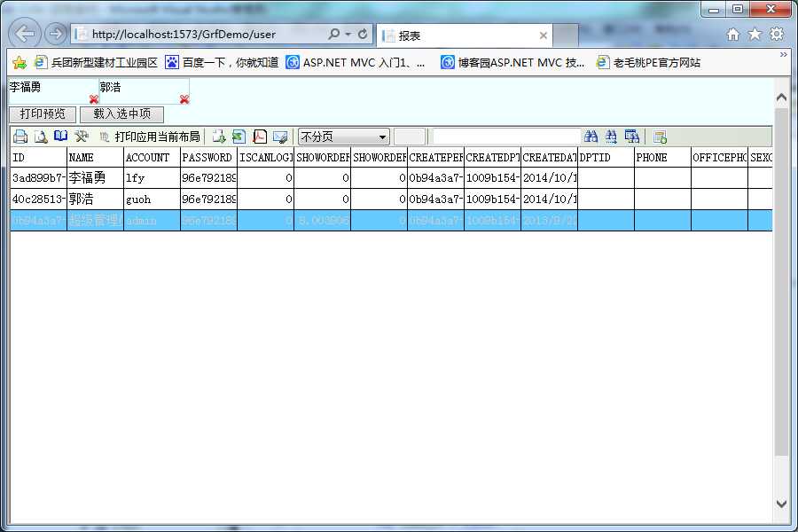Click the 打印预览 button
The height and width of the screenshot is (532, 798).
[x=43, y=114]
